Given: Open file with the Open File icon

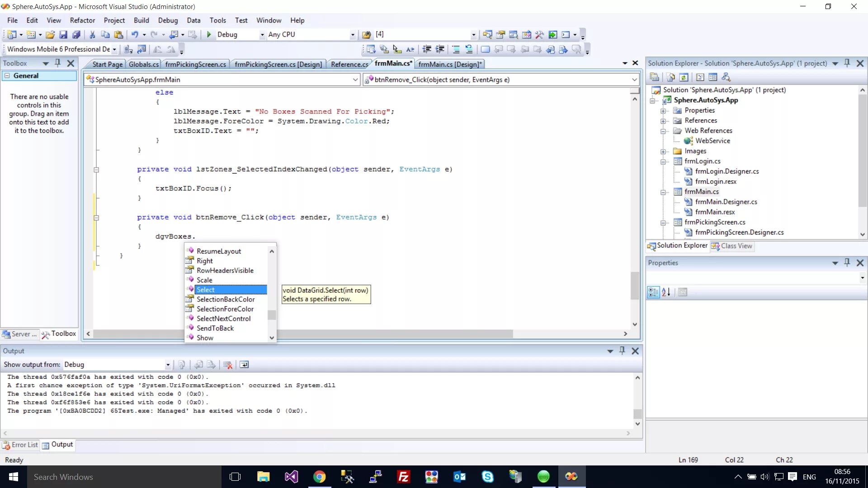Looking at the screenshot, I should pos(50,35).
